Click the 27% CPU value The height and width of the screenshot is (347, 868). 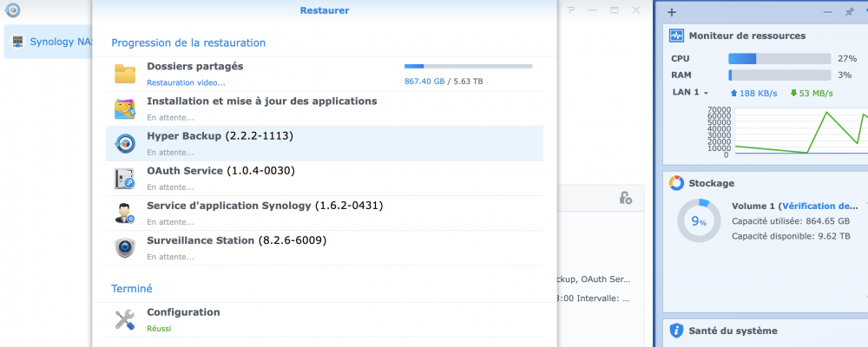point(847,59)
